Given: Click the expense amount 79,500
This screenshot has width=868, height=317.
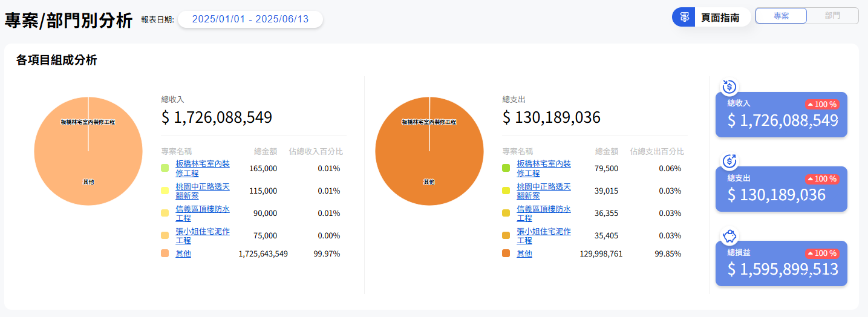Looking at the screenshot, I should pos(606,168).
